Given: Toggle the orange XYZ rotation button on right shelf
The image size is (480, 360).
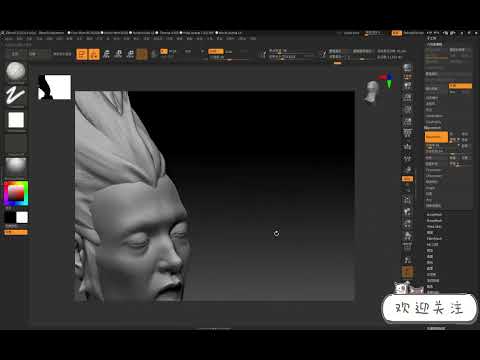Looking at the screenshot, I should tap(407, 179).
